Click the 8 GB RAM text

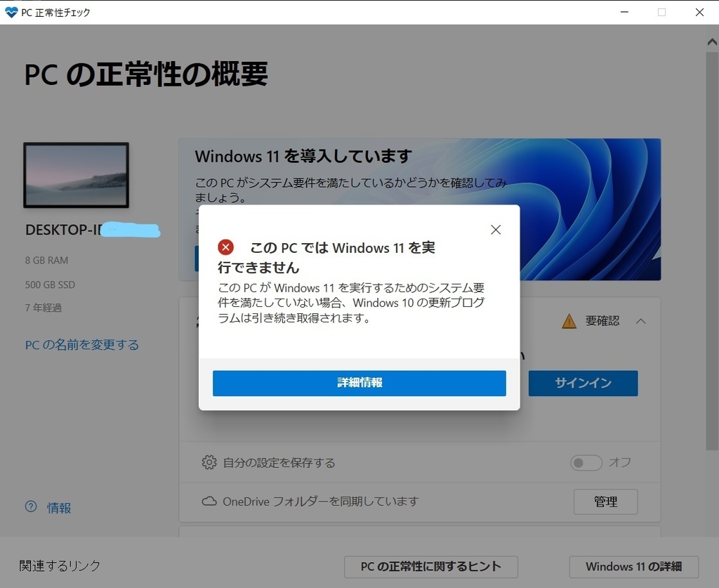click(46, 260)
